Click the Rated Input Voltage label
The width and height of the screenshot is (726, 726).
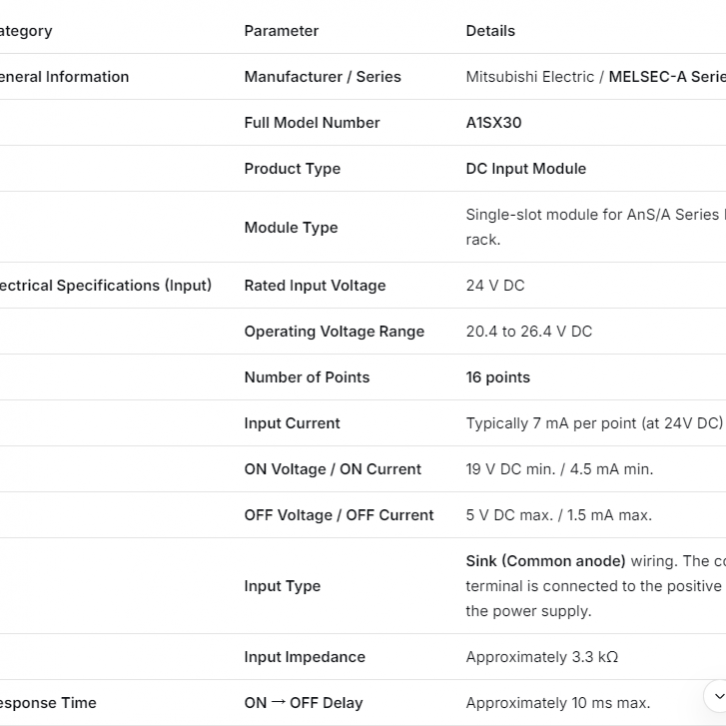point(315,285)
